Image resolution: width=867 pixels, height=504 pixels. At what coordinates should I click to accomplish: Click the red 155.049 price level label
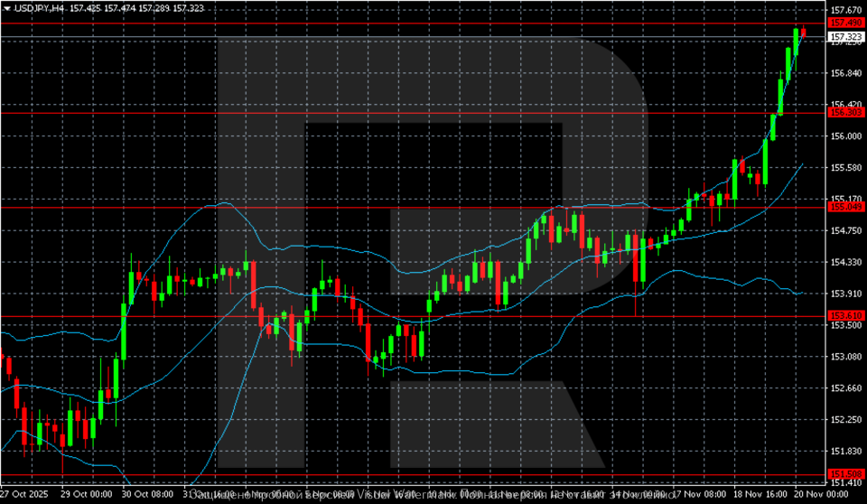click(x=845, y=207)
